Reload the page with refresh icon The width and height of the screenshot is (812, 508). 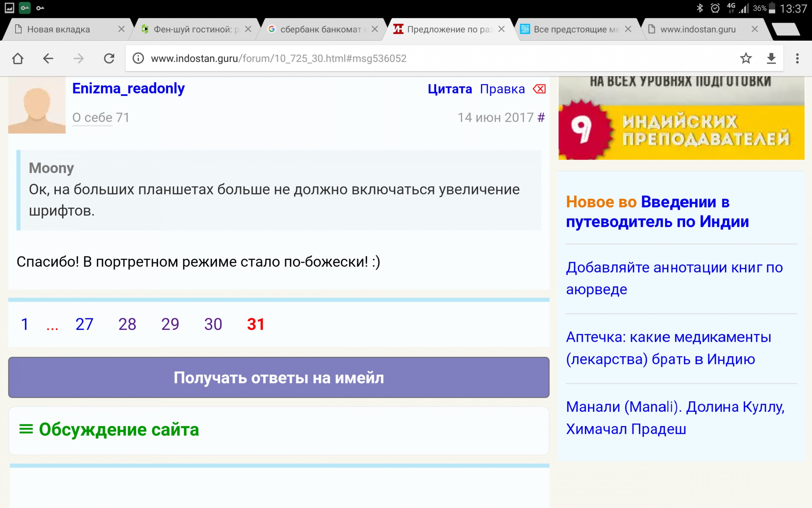(109, 59)
